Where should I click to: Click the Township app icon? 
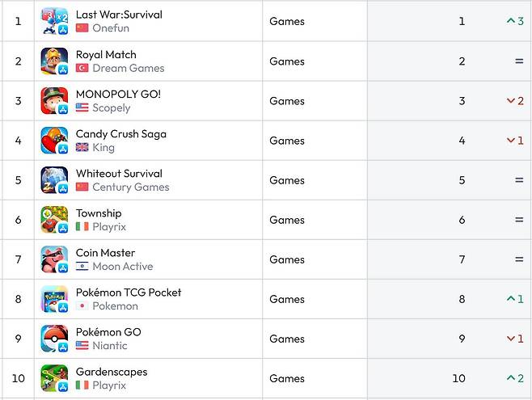tap(54, 220)
